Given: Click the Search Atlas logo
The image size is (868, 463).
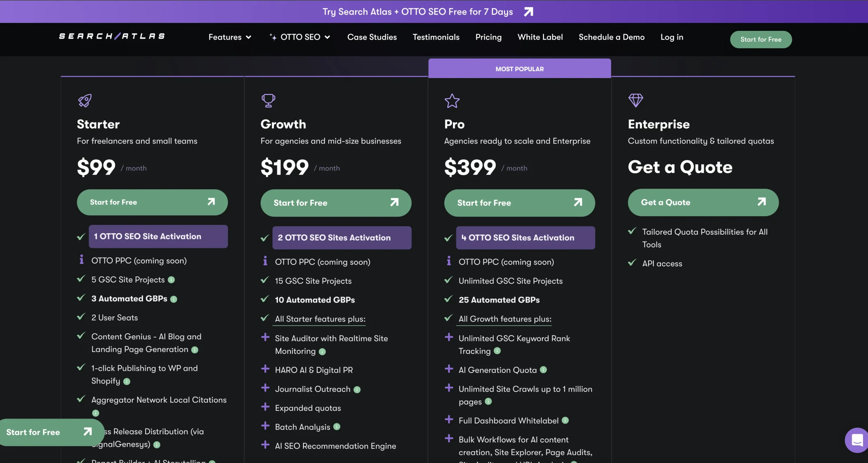Looking at the screenshot, I should pos(112,36).
